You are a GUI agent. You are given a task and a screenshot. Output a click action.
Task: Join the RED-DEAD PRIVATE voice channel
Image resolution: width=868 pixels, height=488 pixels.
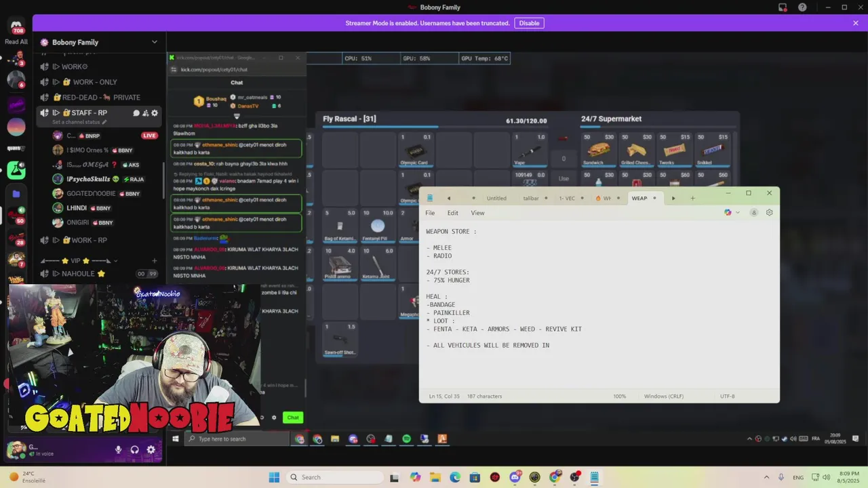(x=100, y=98)
